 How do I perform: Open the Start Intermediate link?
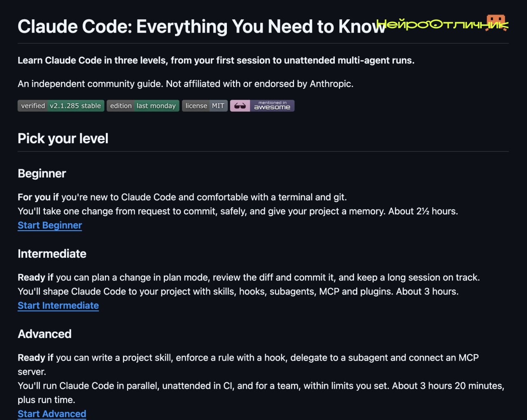coord(58,306)
